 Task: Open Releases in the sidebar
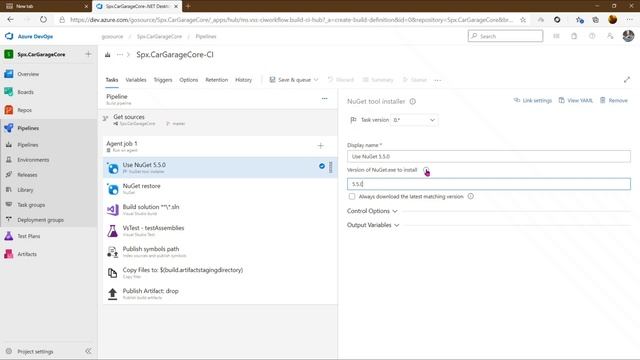click(27, 175)
